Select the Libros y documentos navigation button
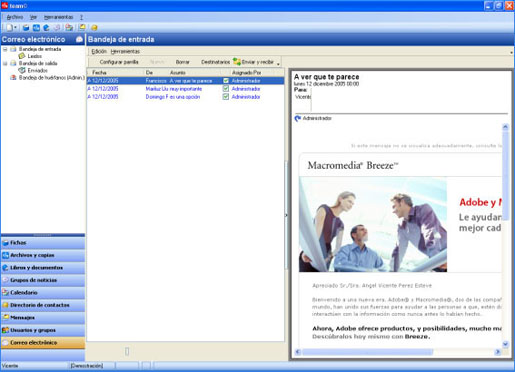Viewport: 515px width, 372px height. (43, 268)
